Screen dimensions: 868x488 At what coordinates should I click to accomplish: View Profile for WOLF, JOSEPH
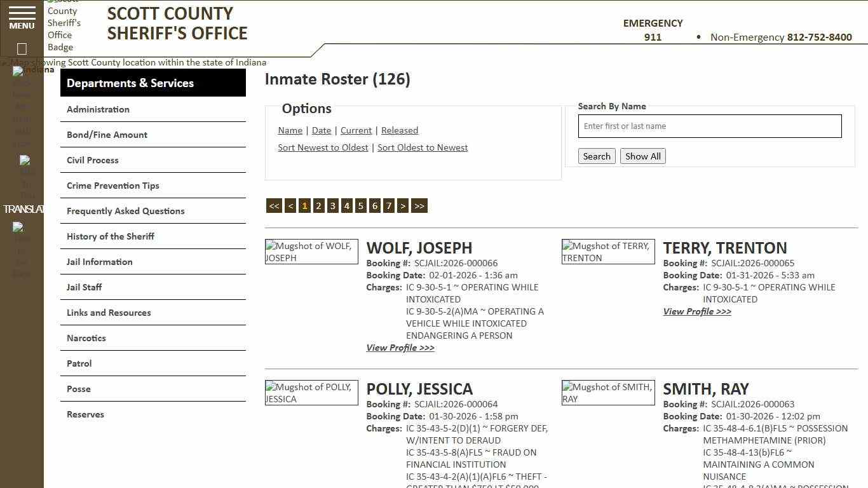[400, 348]
